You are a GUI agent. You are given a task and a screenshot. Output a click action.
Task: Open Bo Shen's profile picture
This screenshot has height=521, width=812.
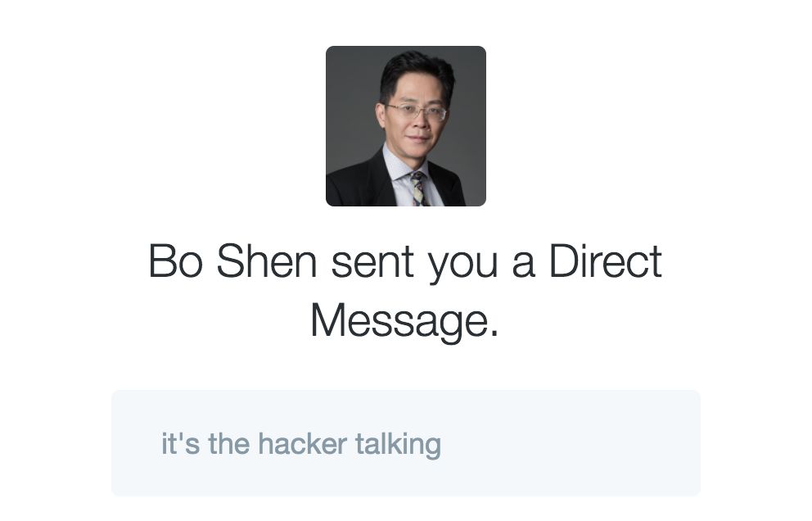point(405,126)
